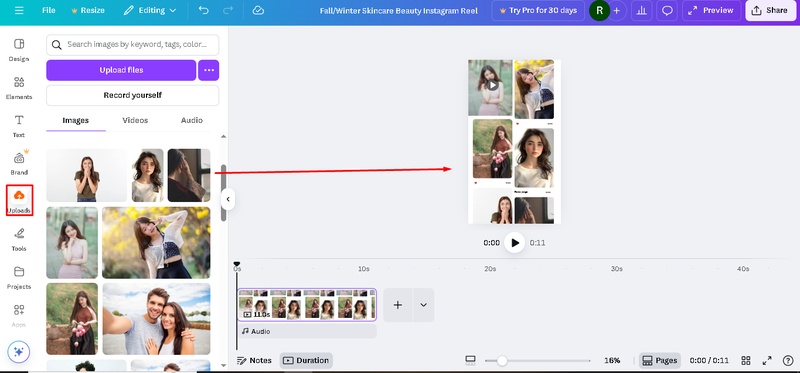The image size is (800, 373).
Task: Redo the last action
Action: coord(228,10)
